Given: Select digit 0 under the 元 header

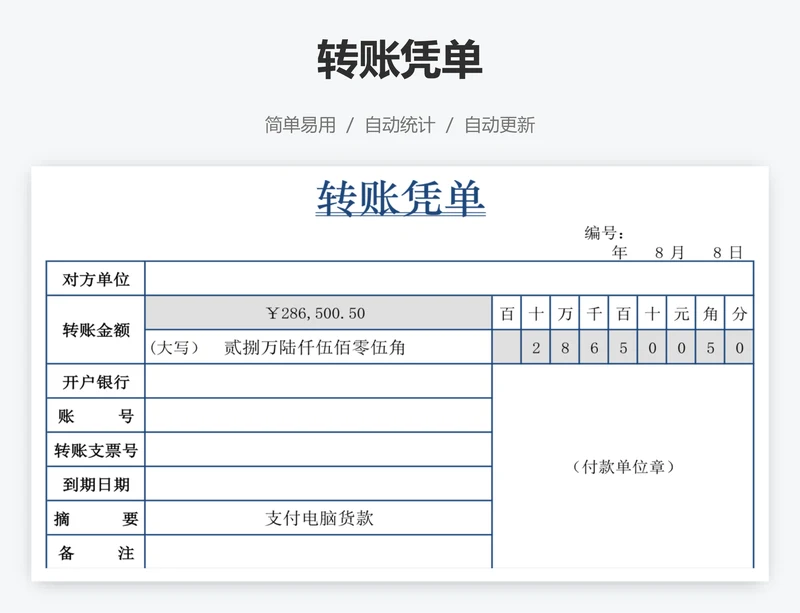Looking at the screenshot, I should (681, 347).
